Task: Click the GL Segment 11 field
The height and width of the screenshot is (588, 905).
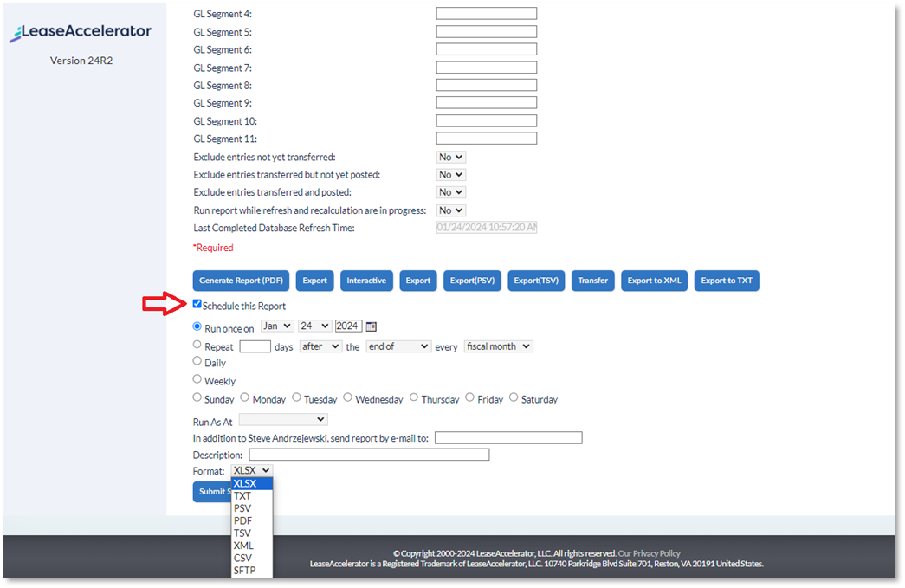Action: (487, 139)
